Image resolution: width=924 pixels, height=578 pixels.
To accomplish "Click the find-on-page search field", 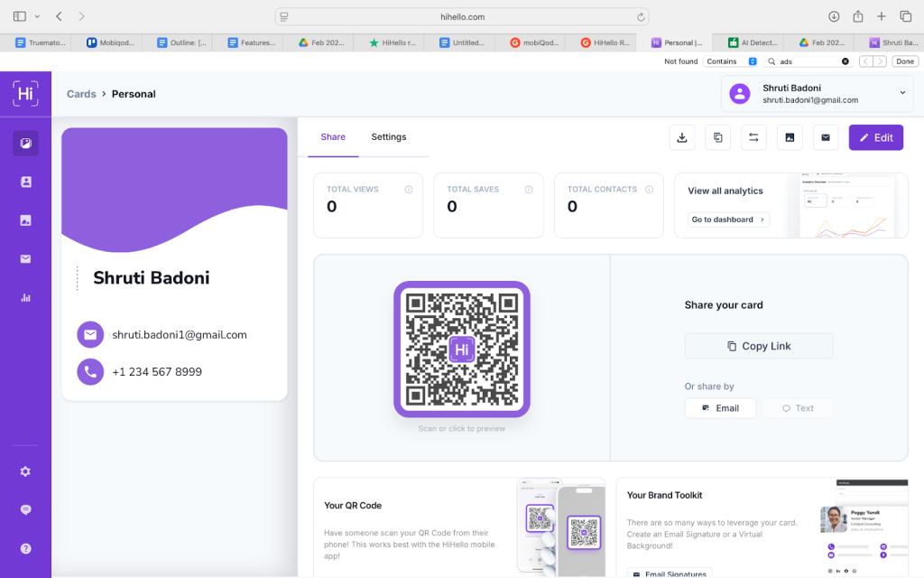I will [808, 61].
